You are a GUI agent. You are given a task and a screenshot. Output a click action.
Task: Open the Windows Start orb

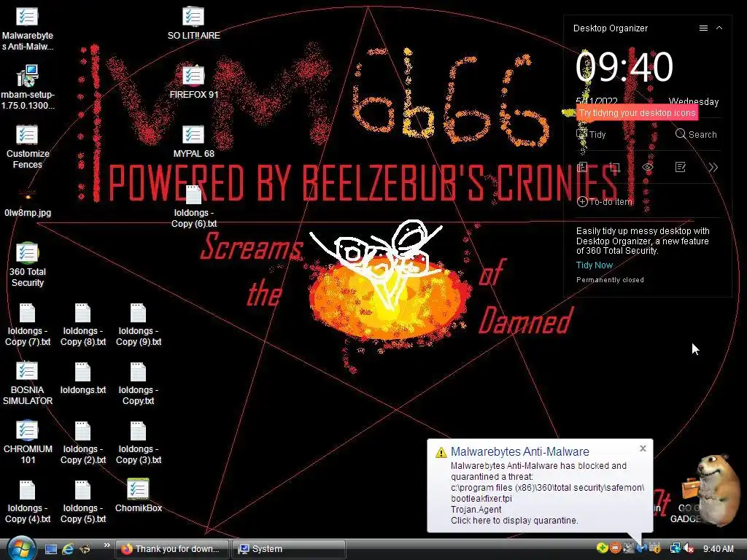click(21, 548)
